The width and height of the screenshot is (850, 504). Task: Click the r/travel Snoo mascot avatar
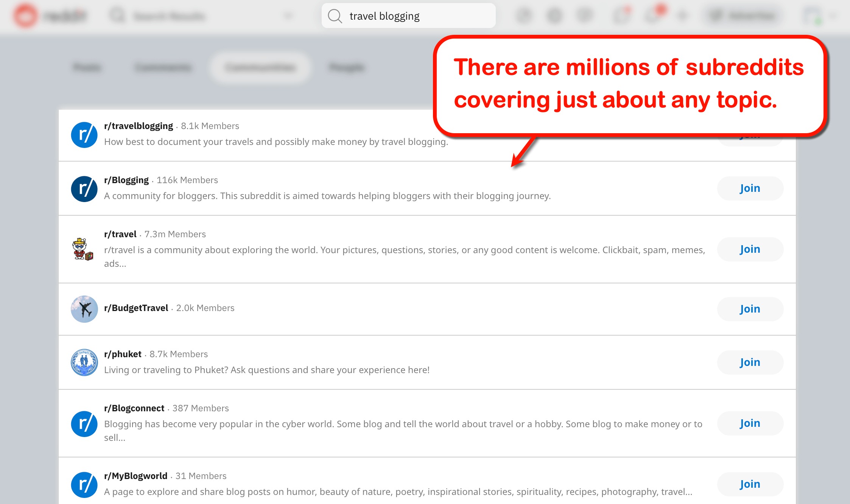pos(83,249)
